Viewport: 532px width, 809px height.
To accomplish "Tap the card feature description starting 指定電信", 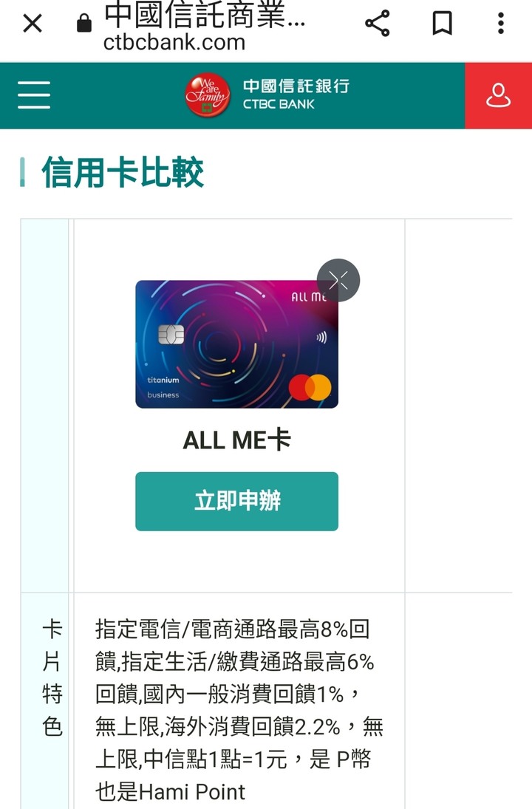I will [239, 711].
